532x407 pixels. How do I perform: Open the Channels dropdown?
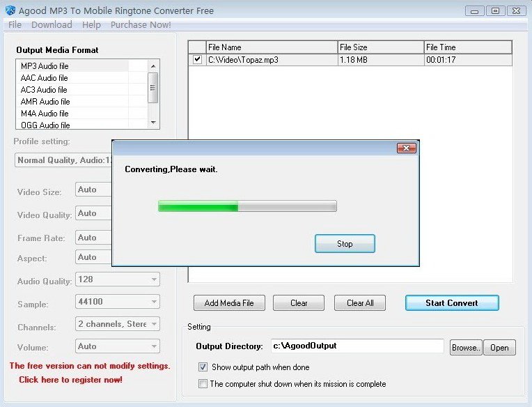coord(118,324)
